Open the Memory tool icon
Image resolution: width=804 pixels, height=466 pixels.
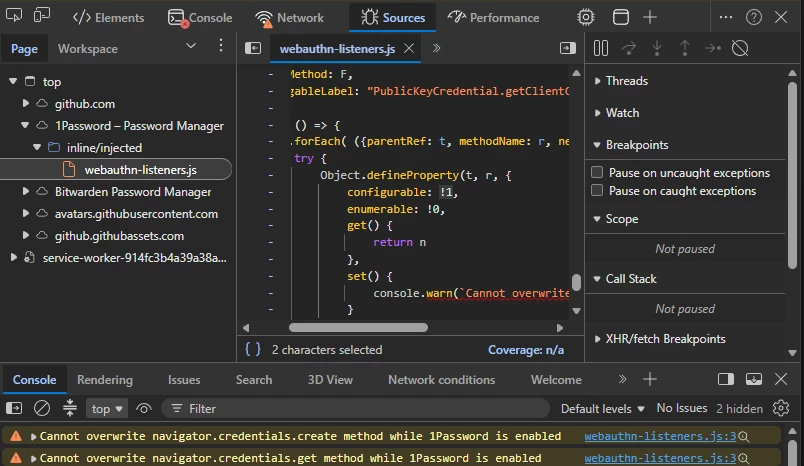coord(586,17)
